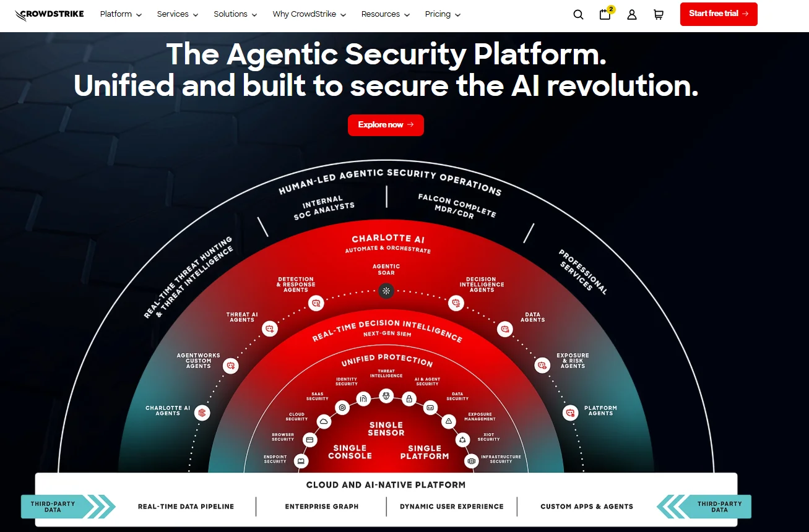The height and width of the screenshot is (532, 809).
Task: Click Falcon Complete MDR/CDR text
Action: click(457, 206)
